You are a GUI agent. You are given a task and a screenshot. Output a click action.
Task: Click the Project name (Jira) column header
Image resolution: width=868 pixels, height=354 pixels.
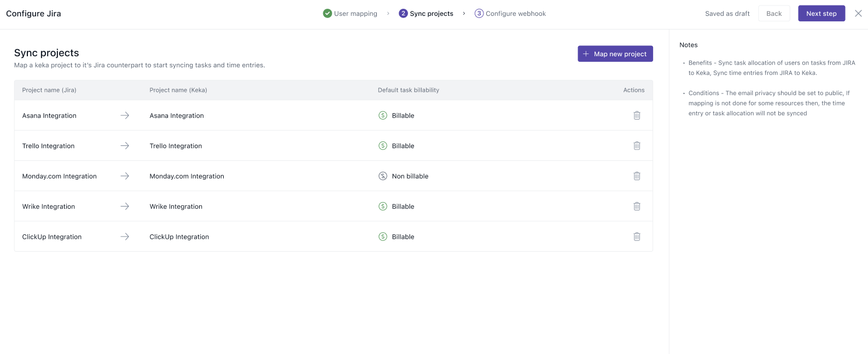[49, 90]
